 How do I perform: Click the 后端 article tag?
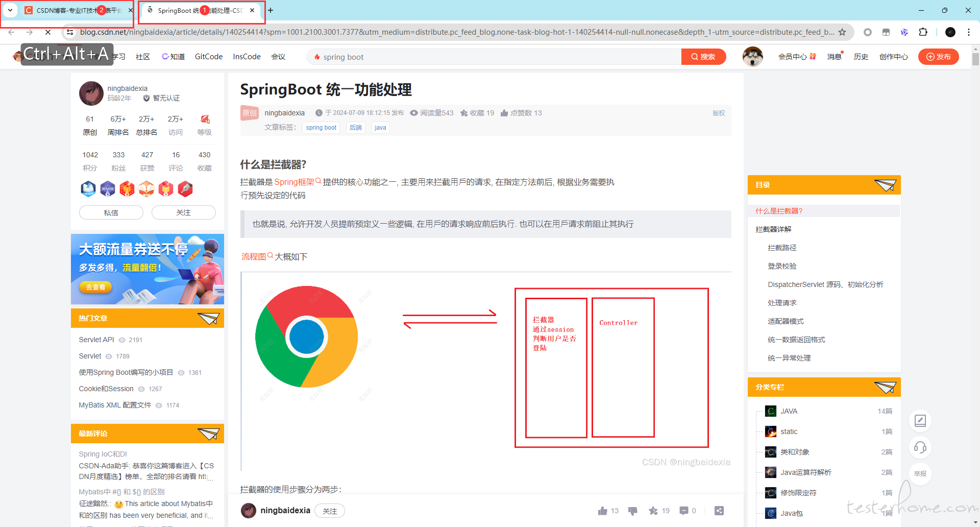(356, 128)
